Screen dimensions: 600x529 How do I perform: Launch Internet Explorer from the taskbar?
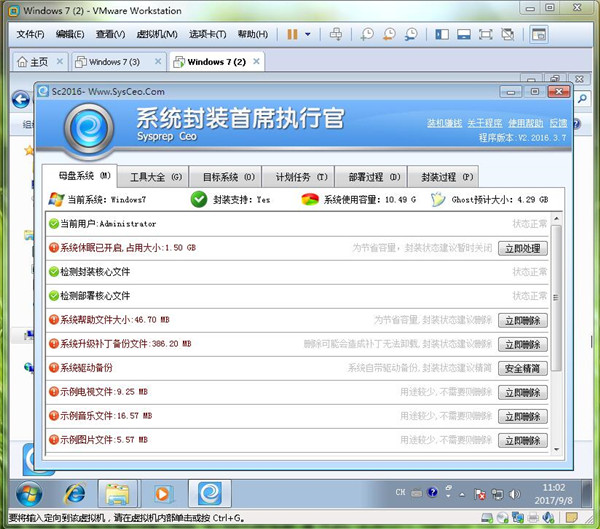[75, 494]
